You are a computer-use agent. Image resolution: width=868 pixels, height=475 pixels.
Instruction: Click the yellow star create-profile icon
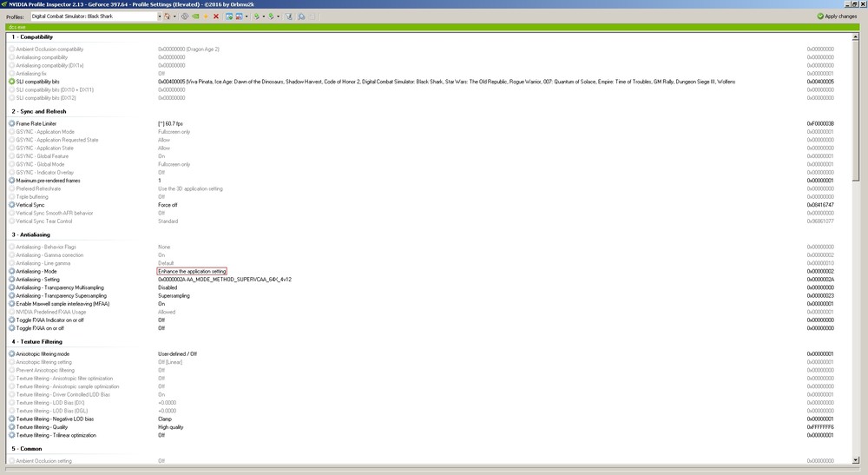pyautogui.click(x=206, y=16)
